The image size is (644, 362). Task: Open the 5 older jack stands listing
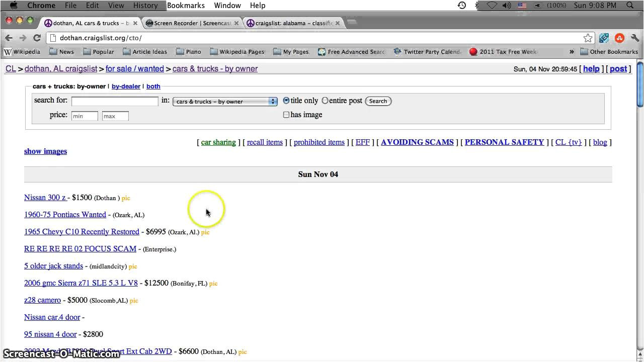click(53, 266)
